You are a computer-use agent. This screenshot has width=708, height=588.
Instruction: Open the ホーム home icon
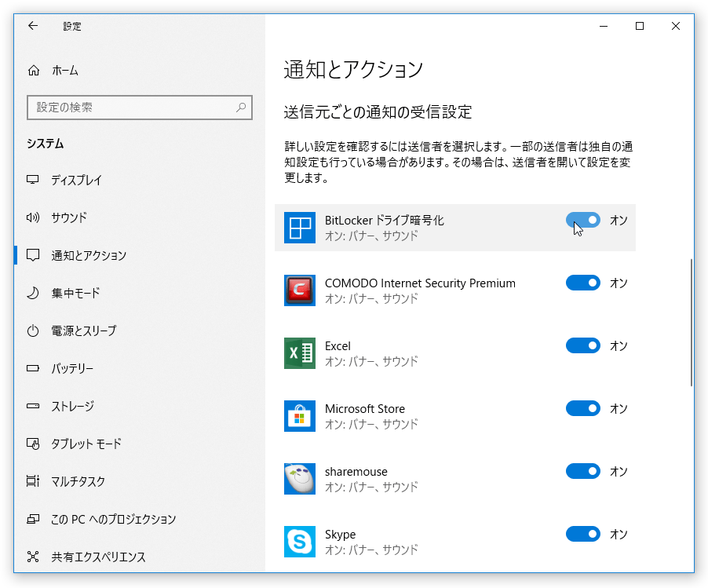pyautogui.click(x=34, y=71)
